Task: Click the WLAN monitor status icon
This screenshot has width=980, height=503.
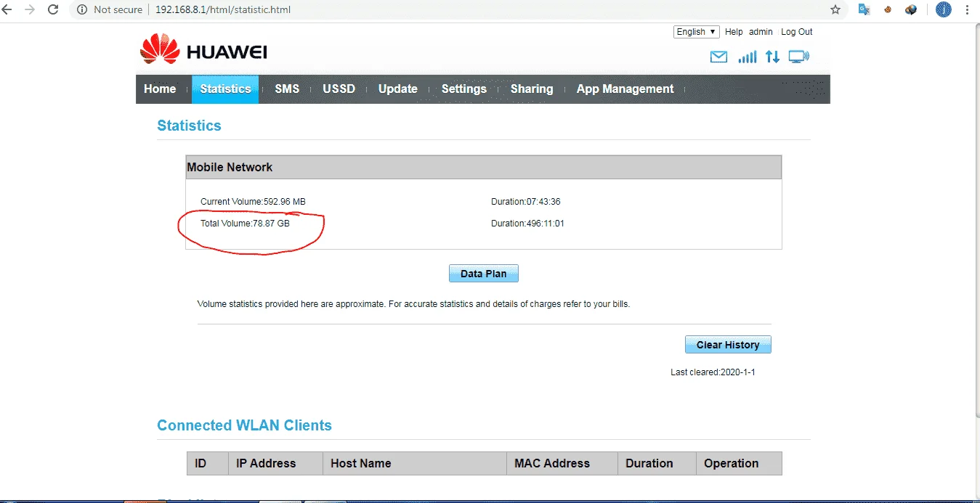Action: click(799, 57)
